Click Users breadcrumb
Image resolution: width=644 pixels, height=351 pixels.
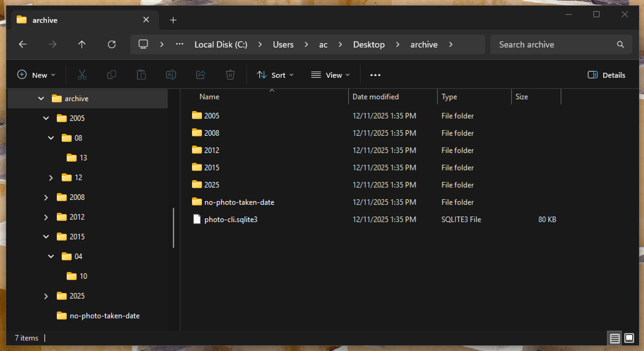pyautogui.click(x=283, y=44)
